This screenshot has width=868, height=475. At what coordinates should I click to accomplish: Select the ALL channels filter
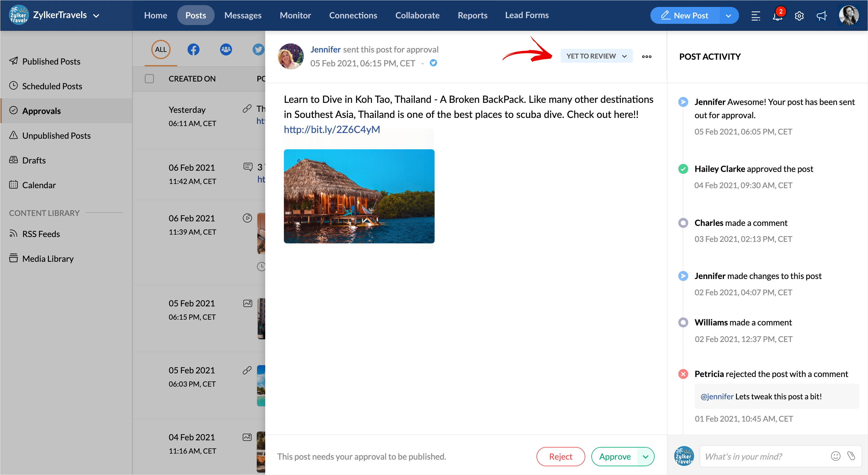tap(161, 49)
